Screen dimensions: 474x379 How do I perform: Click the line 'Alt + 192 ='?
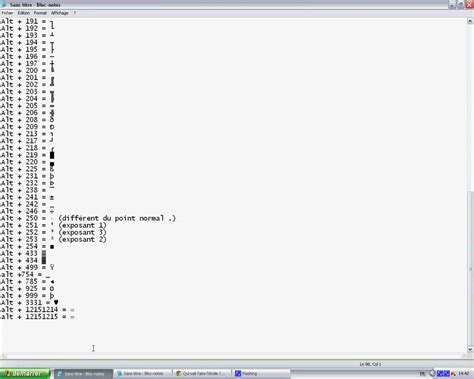coord(27,29)
